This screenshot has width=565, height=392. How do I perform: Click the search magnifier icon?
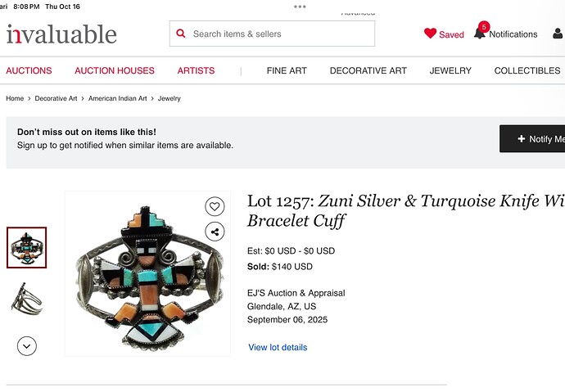point(182,34)
